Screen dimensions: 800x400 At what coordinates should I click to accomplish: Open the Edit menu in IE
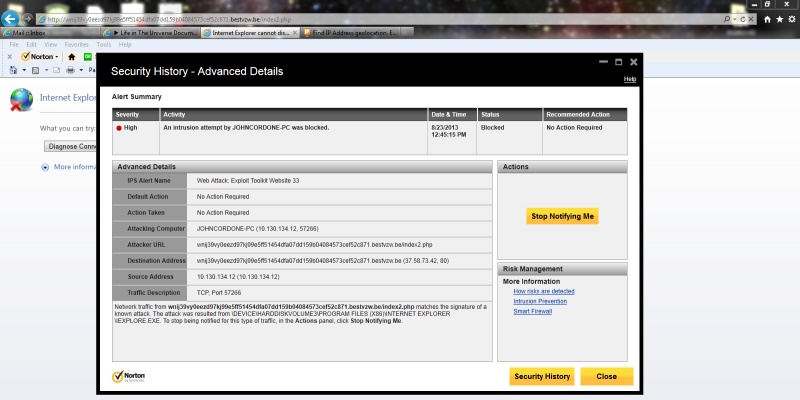tap(31, 45)
